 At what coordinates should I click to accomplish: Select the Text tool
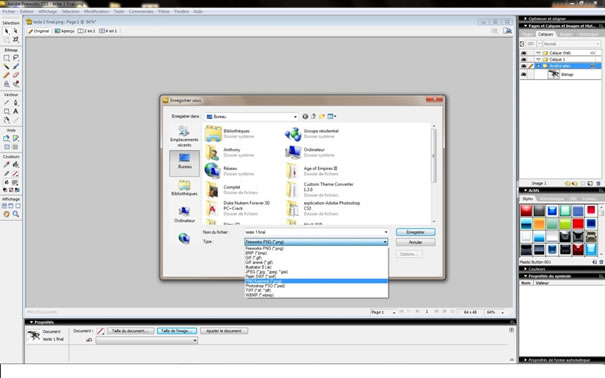[x=16, y=111]
